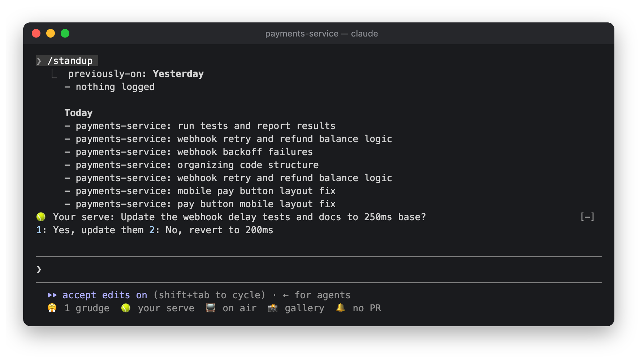Click the 'your serve' status label
This screenshot has width=644, height=363.
click(166, 308)
